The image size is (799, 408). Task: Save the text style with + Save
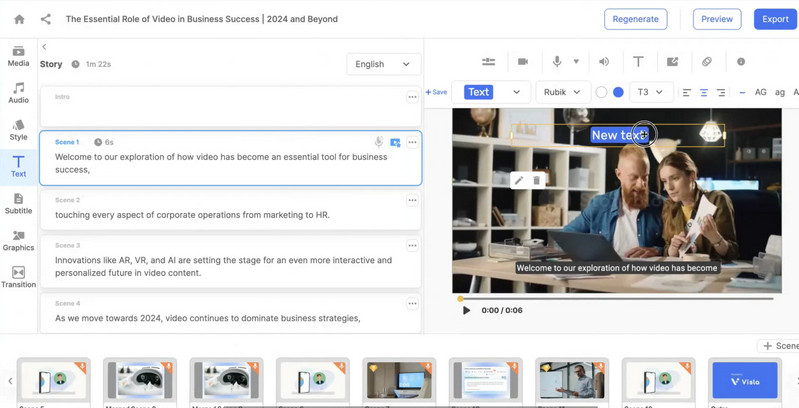pyautogui.click(x=436, y=92)
